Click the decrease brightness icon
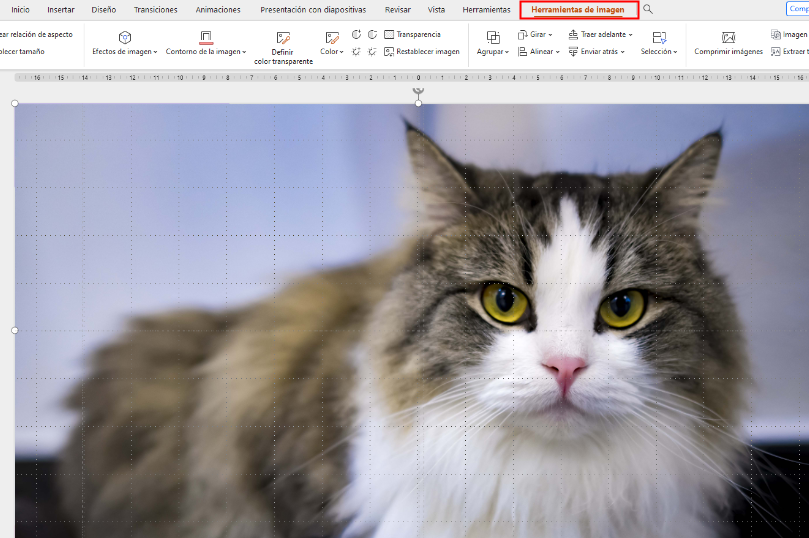This screenshot has height=538, width=809. 372,51
